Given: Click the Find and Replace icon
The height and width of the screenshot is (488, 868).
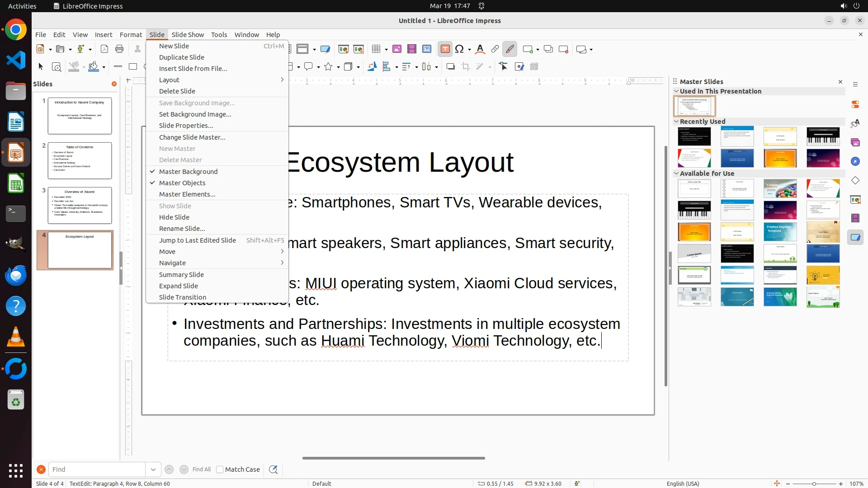Looking at the screenshot, I should pos(273,469).
